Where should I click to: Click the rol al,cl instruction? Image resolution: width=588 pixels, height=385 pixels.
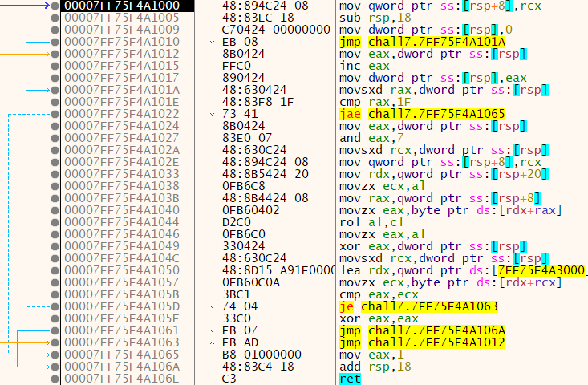click(x=371, y=222)
